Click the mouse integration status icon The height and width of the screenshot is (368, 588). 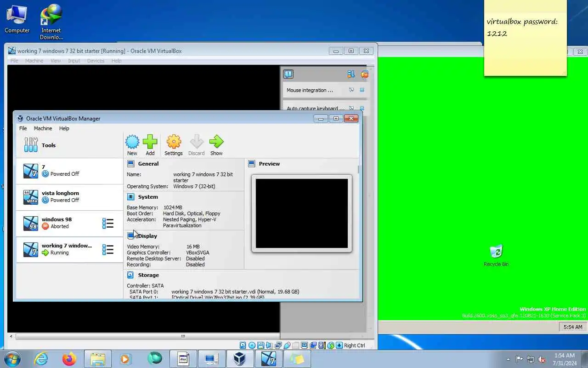(330, 345)
